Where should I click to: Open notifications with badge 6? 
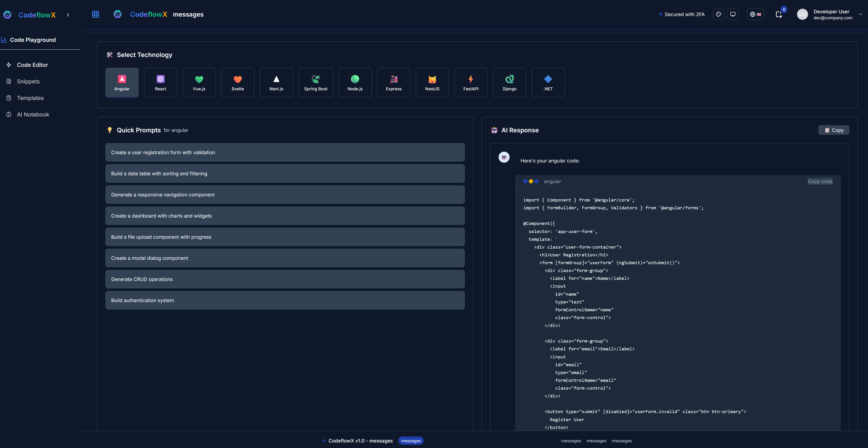coord(779,14)
